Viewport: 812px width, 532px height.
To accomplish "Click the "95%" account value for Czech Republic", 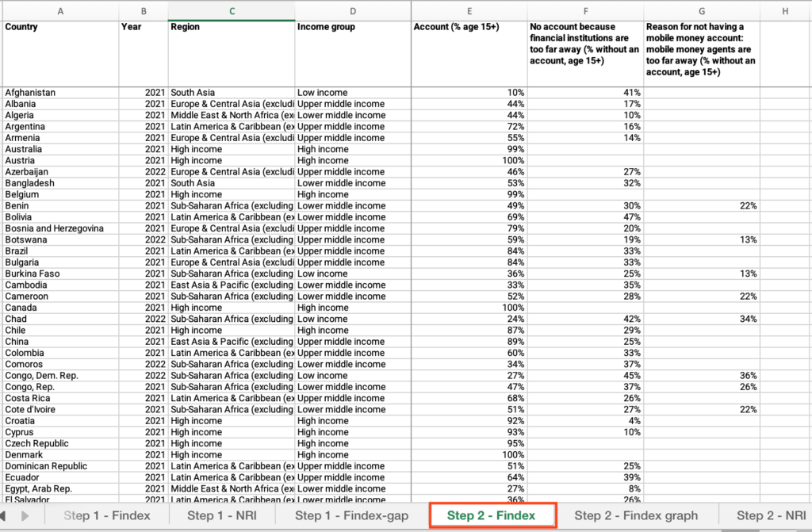I will click(x=469, y=443).
